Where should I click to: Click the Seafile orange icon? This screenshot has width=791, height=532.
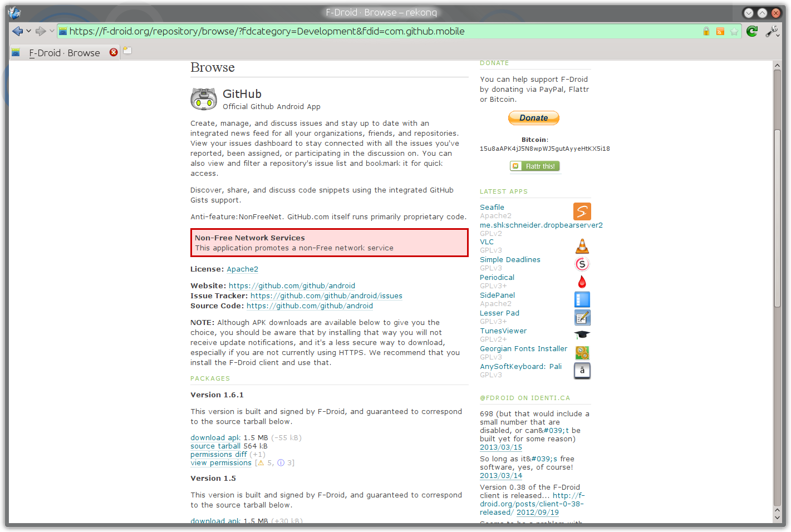(582, 211)
